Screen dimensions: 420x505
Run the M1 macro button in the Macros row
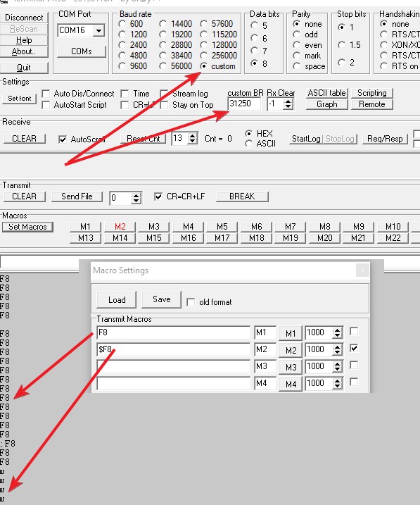click(86, 227)
